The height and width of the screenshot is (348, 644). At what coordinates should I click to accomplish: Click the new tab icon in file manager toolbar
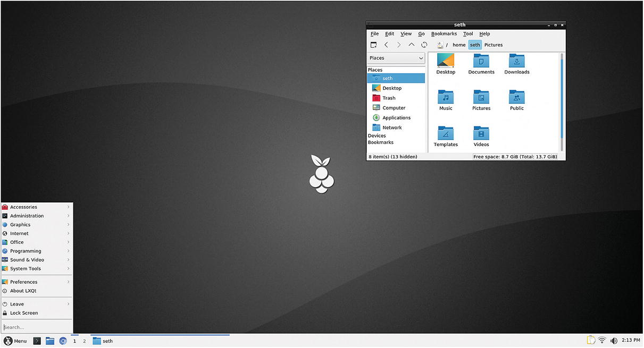(373, 45)
